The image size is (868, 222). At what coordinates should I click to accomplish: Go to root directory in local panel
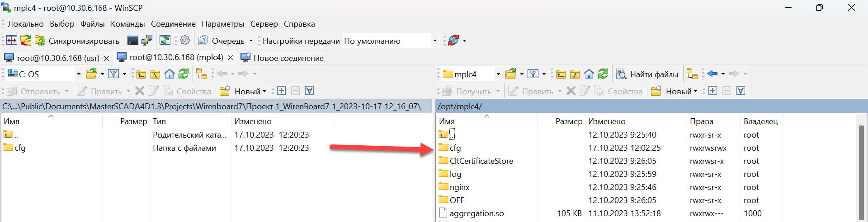(x=156, y=74)
